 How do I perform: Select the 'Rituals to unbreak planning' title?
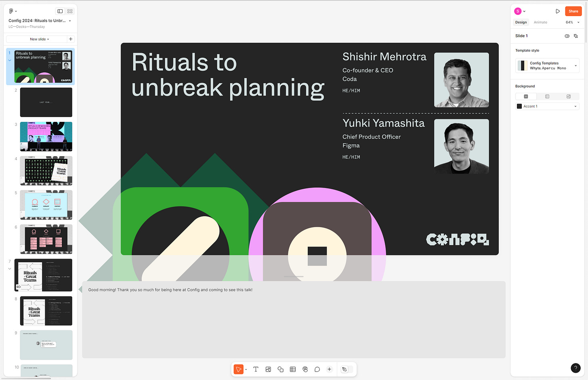click(228, 75)
